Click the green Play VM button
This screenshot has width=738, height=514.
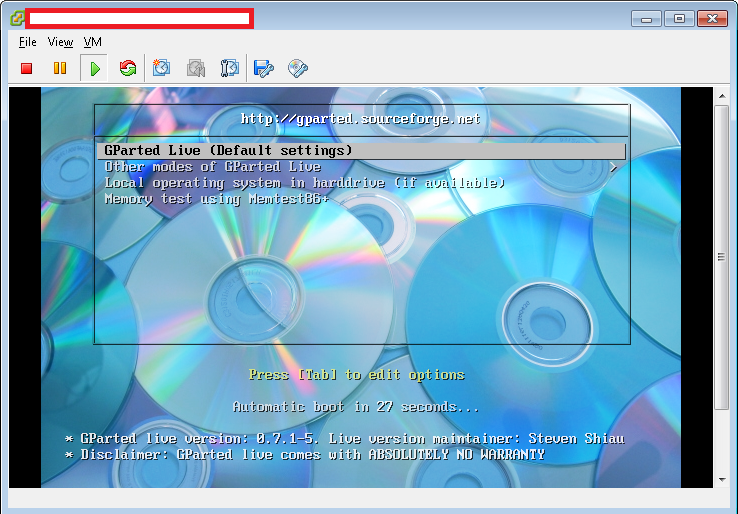(94, 69)
